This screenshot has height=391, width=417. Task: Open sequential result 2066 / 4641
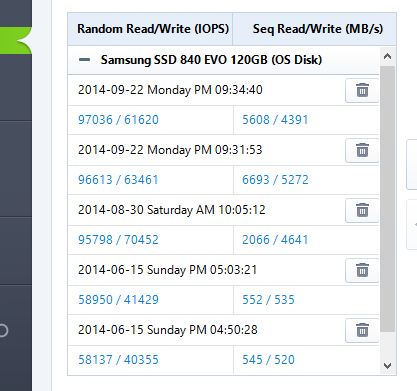click(275, 240)
